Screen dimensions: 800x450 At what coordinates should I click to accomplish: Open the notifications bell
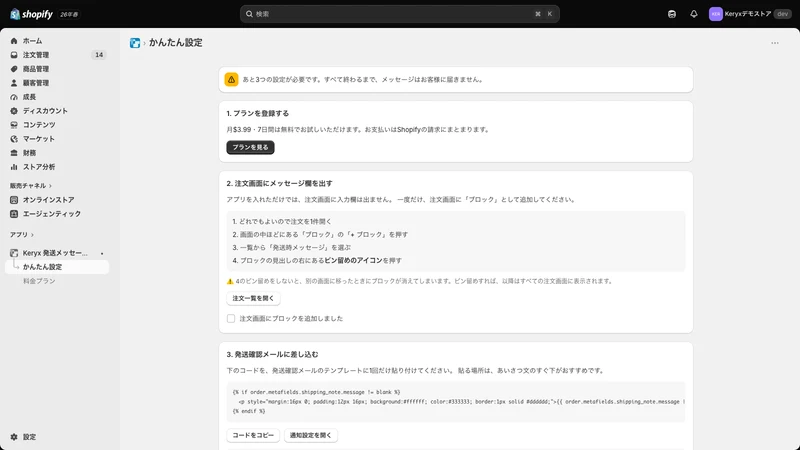point(693,14)
